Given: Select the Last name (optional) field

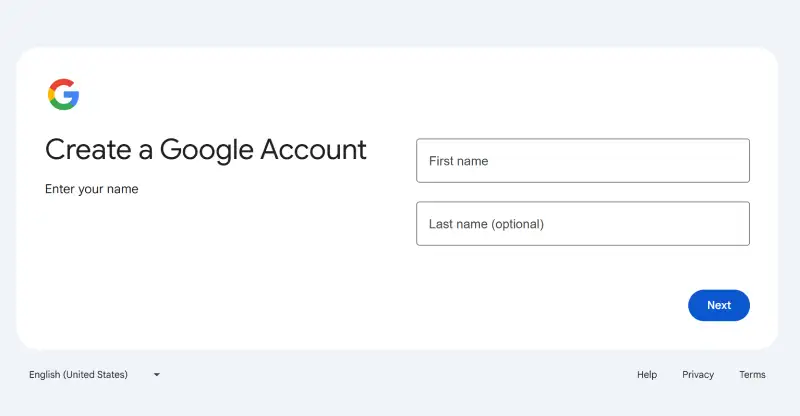Looking at the screenshot, I should pos(582,224).
